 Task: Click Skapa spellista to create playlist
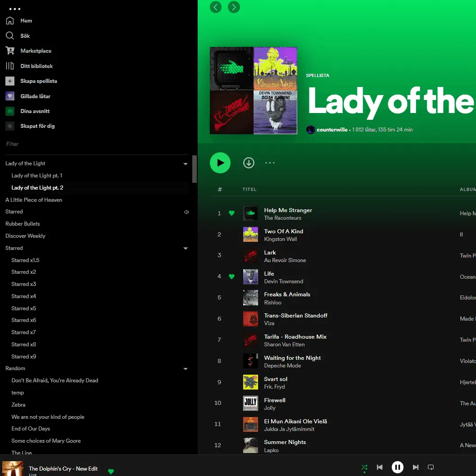(x=39, y=81)
